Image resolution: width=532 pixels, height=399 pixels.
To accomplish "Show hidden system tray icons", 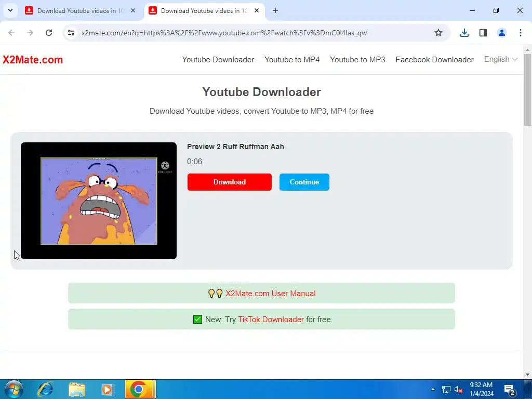I will coord(433,389).
